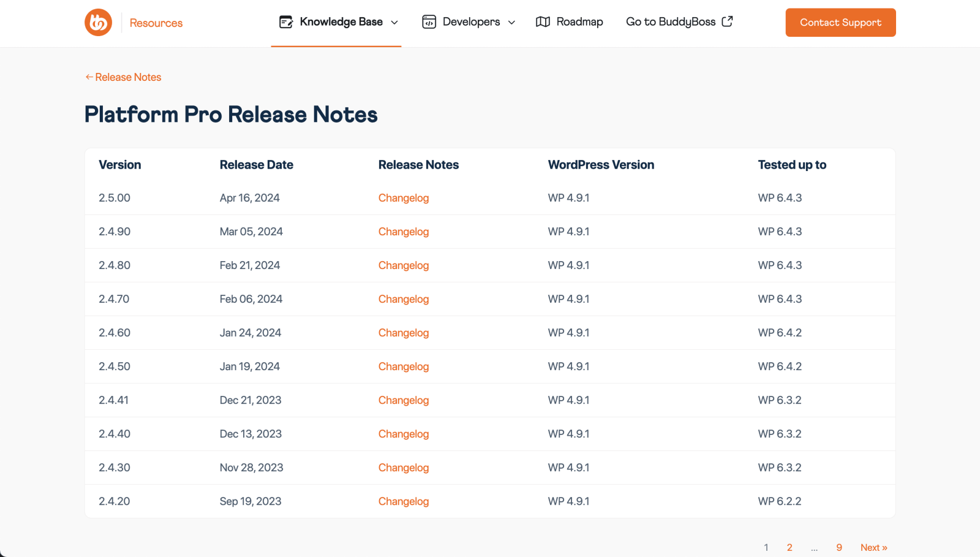Open Changelog for version 2.4.90

(403, 232)
